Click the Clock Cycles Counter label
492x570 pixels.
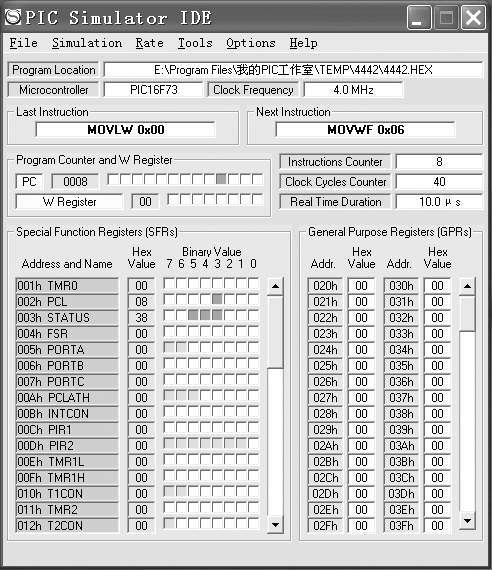(335, 181)
